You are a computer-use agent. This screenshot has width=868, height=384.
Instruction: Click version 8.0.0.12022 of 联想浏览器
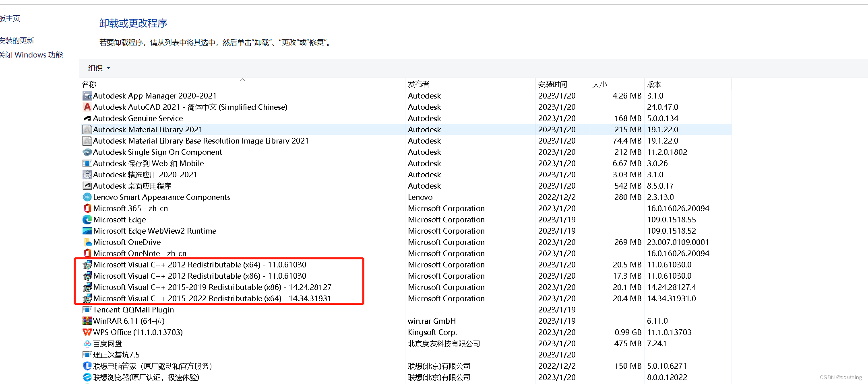pyautogui.click(x=667, y=377)
